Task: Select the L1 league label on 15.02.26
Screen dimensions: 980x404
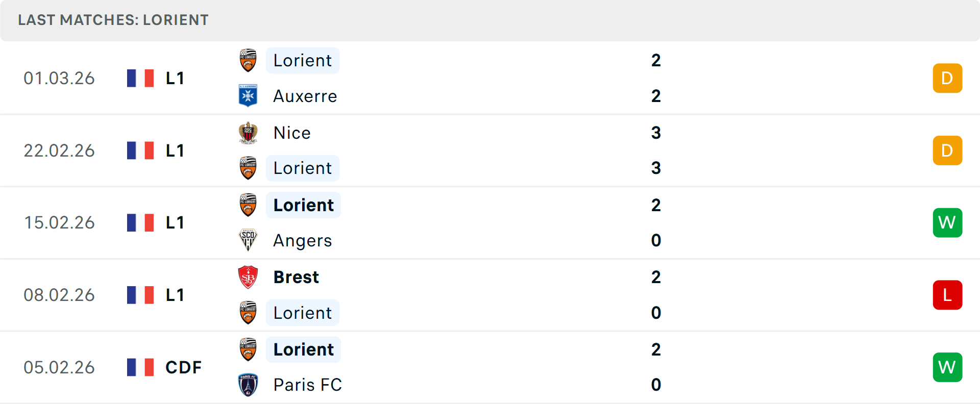Action: (x=174, y=222)
